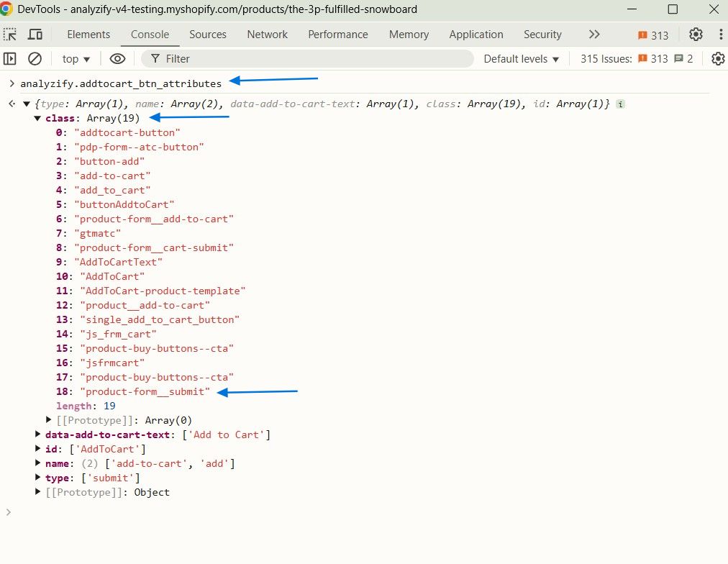Viewport: 728px width, 564px height.
Task: Open DevTools settings gear in tab bar
Action: click(x=696, y=35)
